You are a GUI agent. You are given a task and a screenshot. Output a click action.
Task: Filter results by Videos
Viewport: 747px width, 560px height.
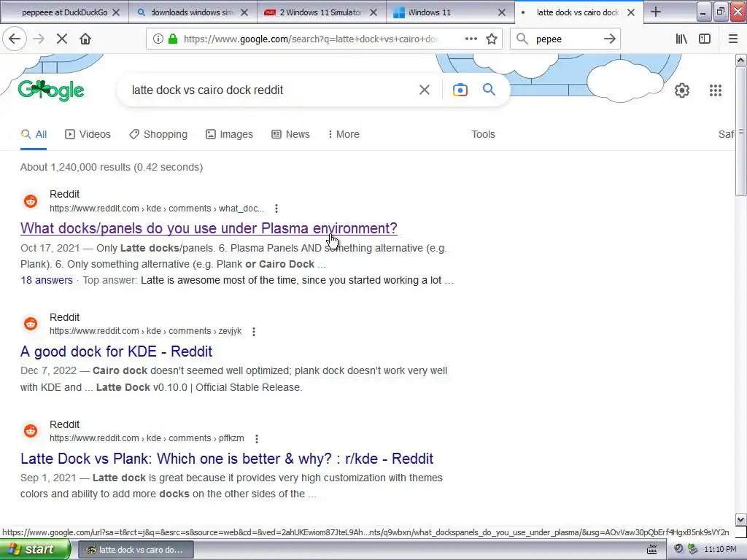tap(88, 134)
